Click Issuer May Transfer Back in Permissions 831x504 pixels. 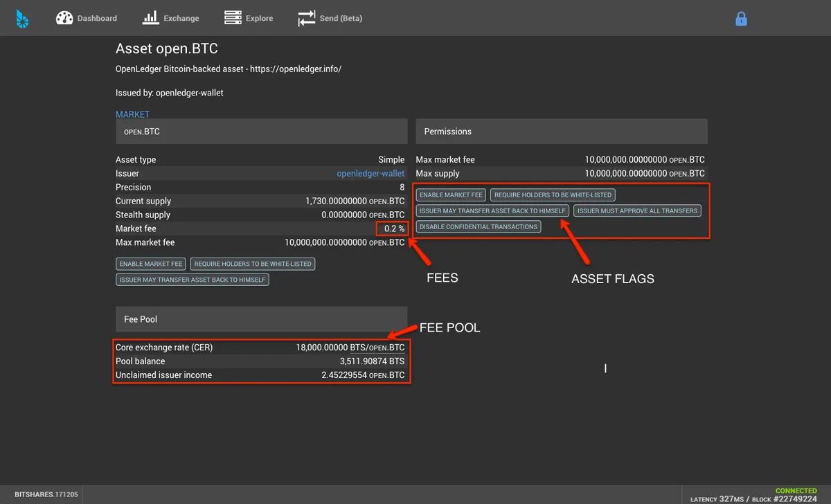tap(492, 210)
